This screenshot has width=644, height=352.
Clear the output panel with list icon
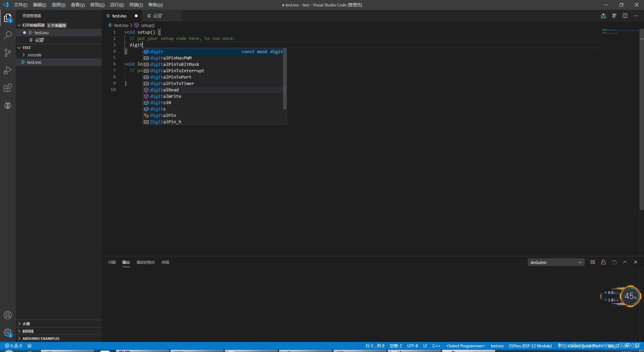pyautogui.click(x=593, y=262)
